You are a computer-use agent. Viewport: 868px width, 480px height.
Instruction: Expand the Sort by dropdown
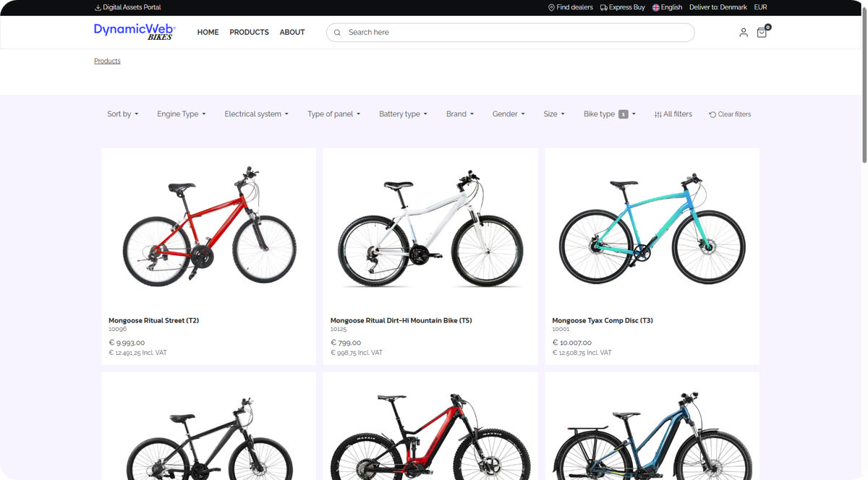point(122,114)
